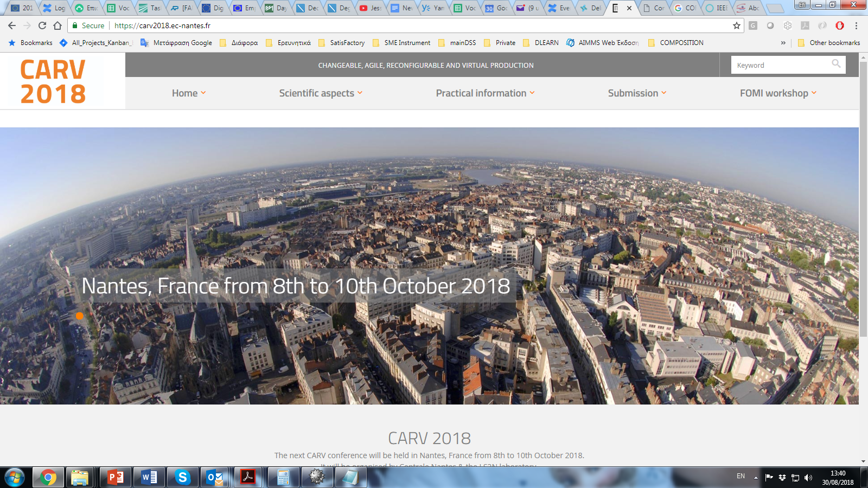Switch to the 'Eve' browser tab
Screen dimensions: 868x488
(559, 8)
